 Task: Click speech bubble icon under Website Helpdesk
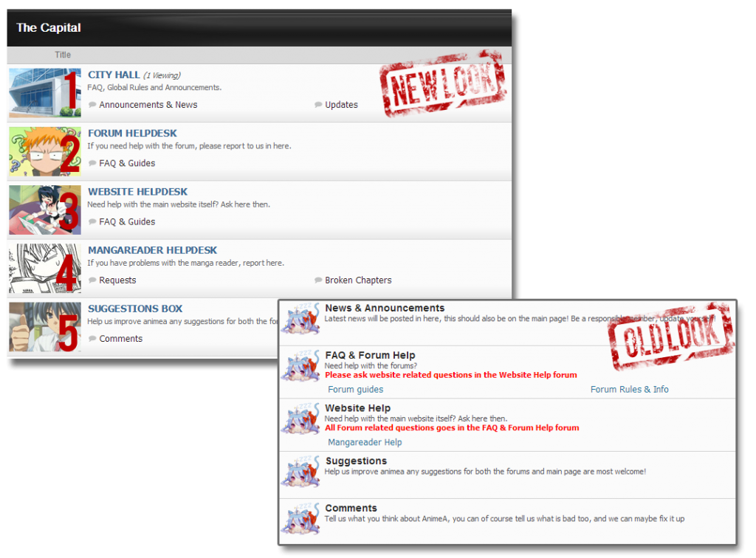(x=92, y=221)
